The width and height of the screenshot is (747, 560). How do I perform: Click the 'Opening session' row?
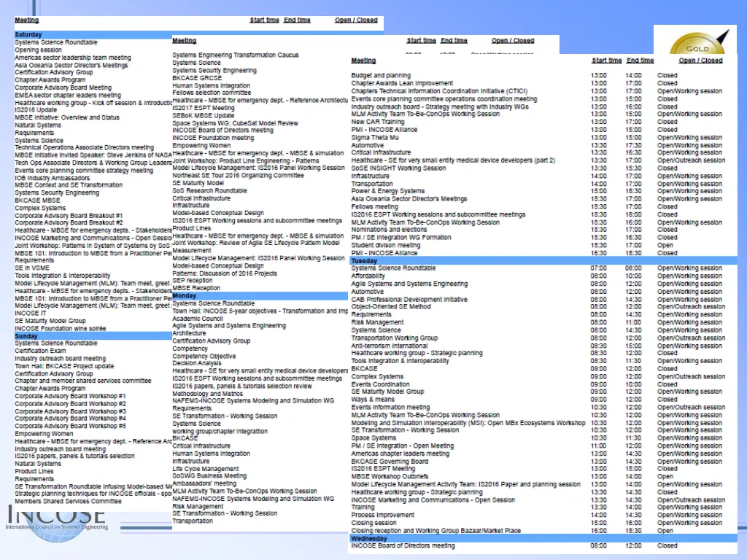(x=38, y=50)
